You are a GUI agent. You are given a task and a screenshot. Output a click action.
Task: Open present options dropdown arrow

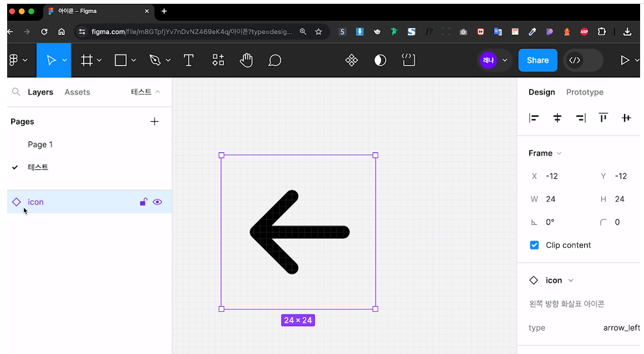click(637, 60)
